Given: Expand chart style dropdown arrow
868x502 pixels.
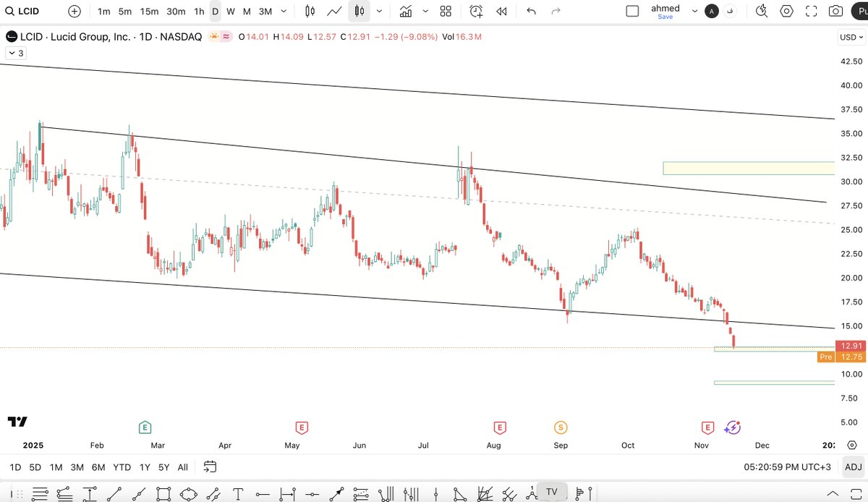Looking at the screenshot, I should click(378, 11).
